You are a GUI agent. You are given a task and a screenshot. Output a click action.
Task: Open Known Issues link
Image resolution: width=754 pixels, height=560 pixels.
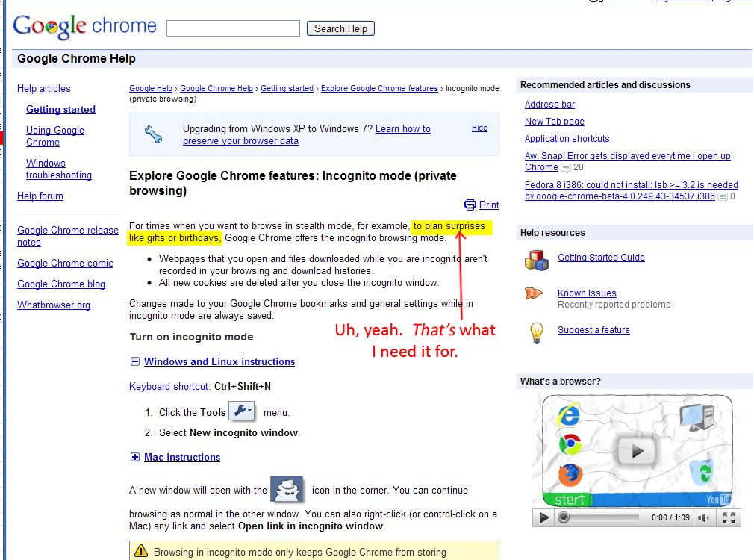coord(587,293)
